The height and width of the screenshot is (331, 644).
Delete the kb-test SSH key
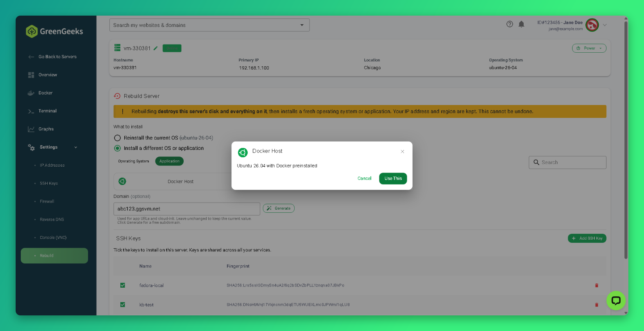point(597,305)
